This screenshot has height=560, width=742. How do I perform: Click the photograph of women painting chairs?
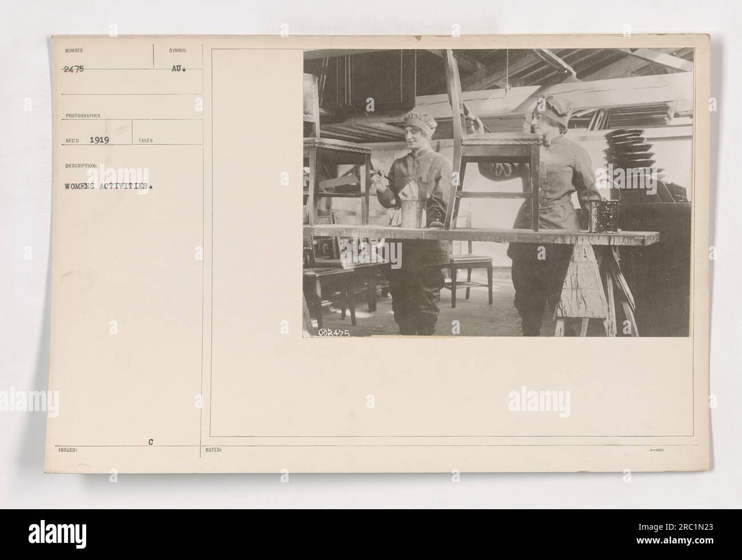point(497,193)
